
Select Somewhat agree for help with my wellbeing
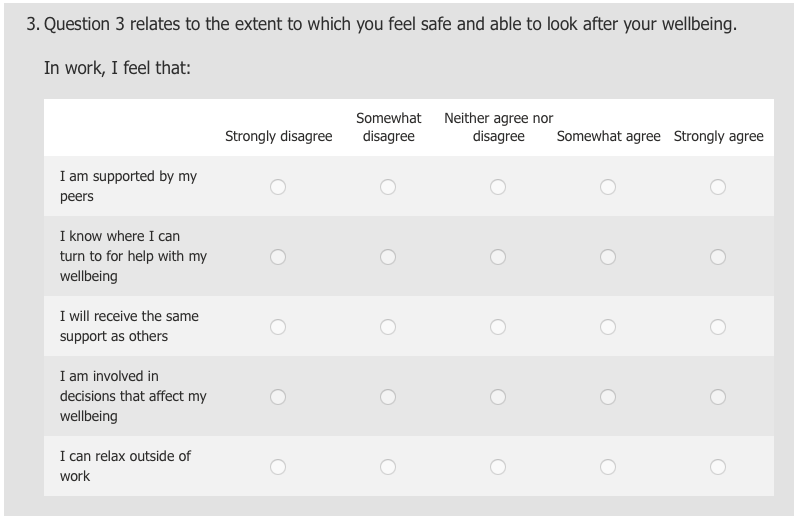tap(608, 257)
